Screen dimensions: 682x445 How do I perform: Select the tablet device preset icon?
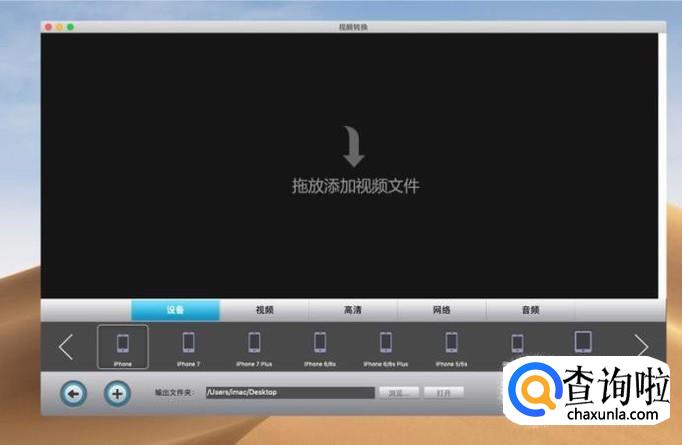[583, 342]
